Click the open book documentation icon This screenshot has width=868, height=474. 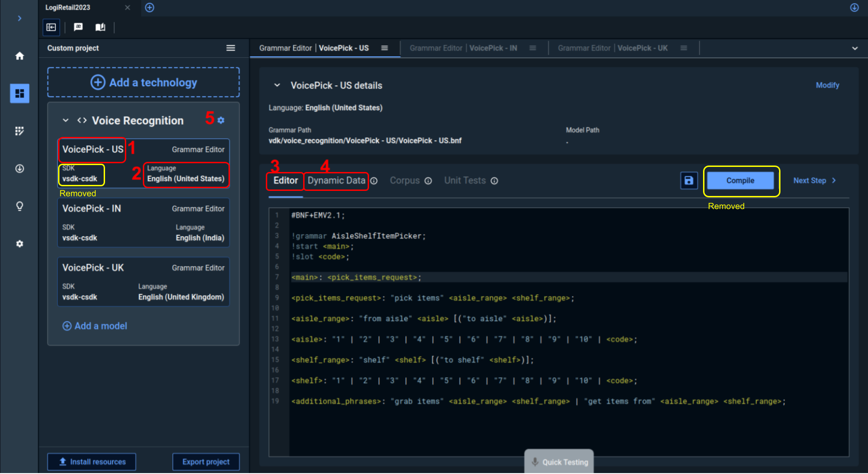[x=100, y=27]
